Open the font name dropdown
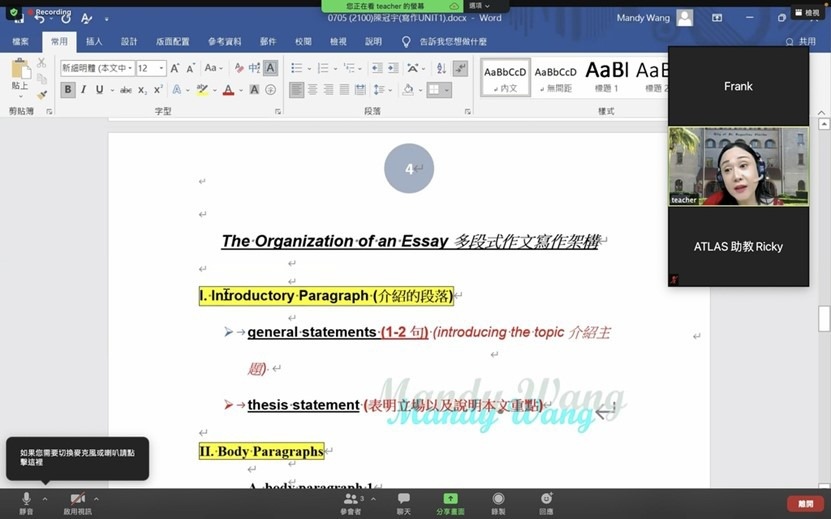 click(x=130, y=68)
